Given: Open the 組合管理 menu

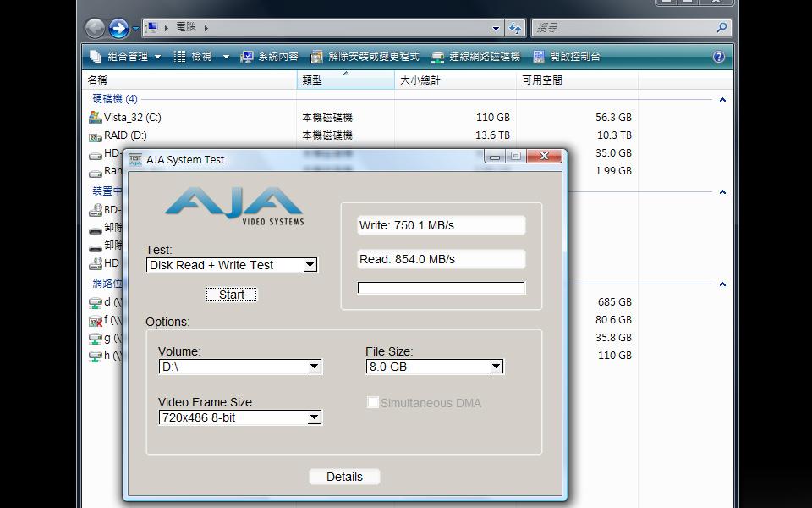Looking at the screenshot, I should pos(125,57).
